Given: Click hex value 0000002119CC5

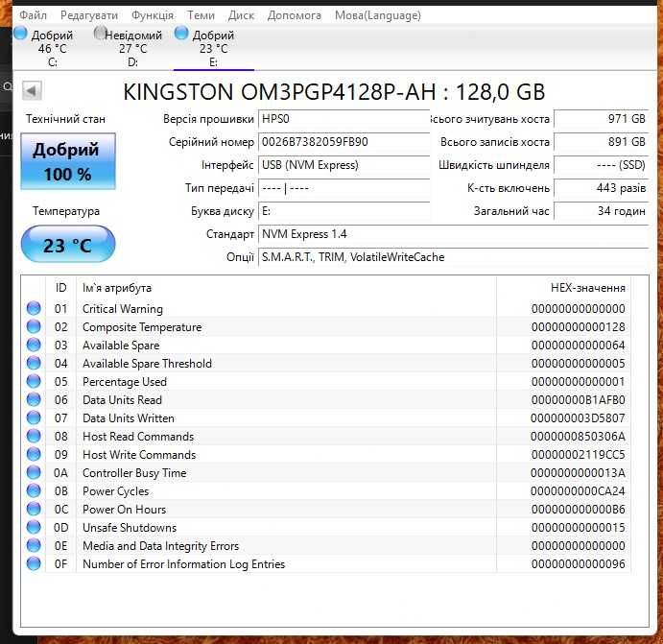Looking at the screenshot, I should (578, 455).
